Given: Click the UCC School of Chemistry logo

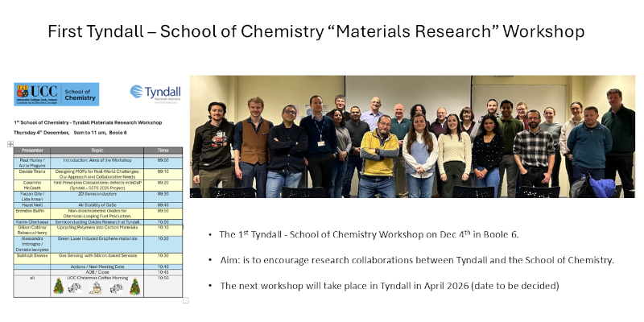Looking at the screenshot, I should click(56, 94).
